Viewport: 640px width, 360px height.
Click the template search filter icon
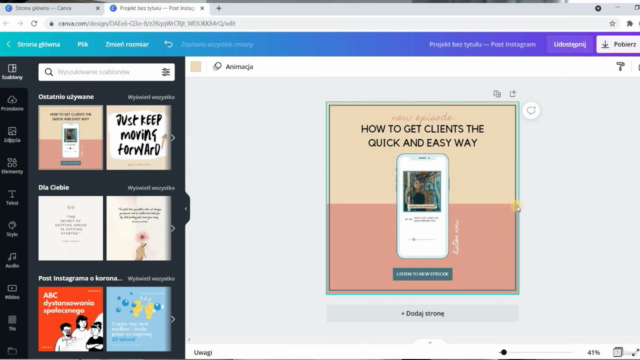166,72
